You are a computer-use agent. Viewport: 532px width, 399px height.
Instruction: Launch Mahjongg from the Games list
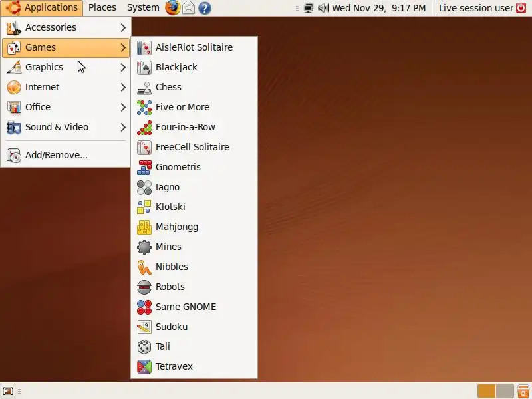tap(194, 227)
